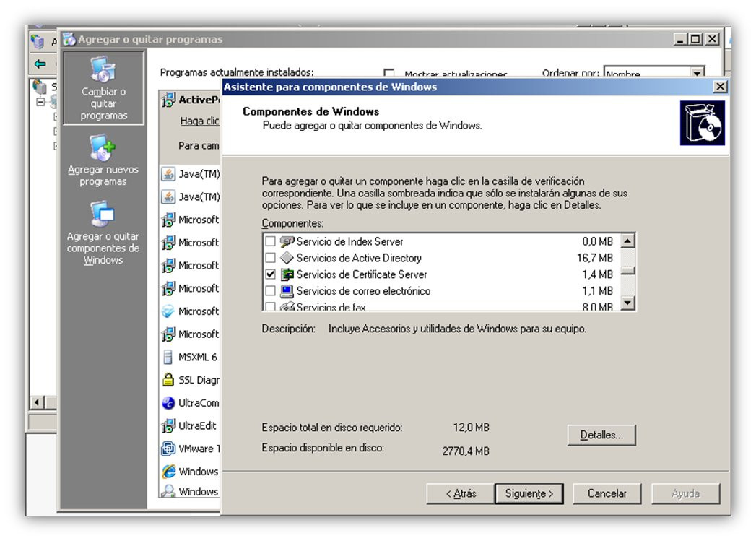Toggle the Mostrar actualizaciones checkbox
This screenshot has width=756, height=541.
[388, 73]
